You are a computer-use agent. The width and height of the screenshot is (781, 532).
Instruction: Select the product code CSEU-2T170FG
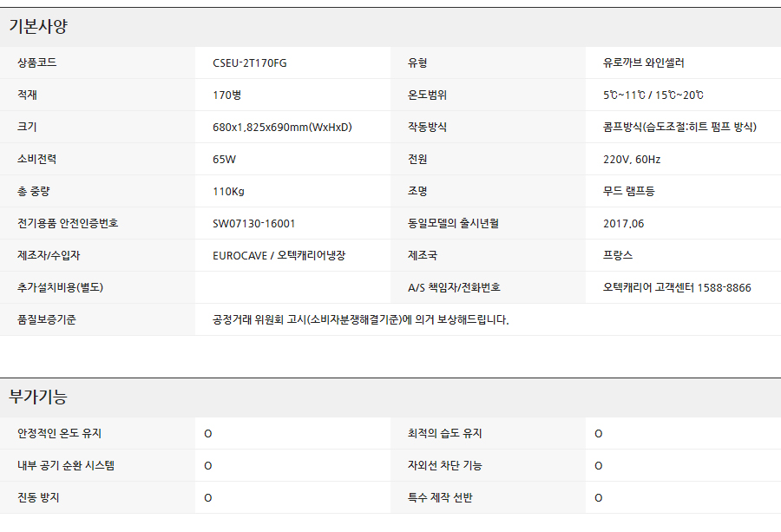point(249,63)
